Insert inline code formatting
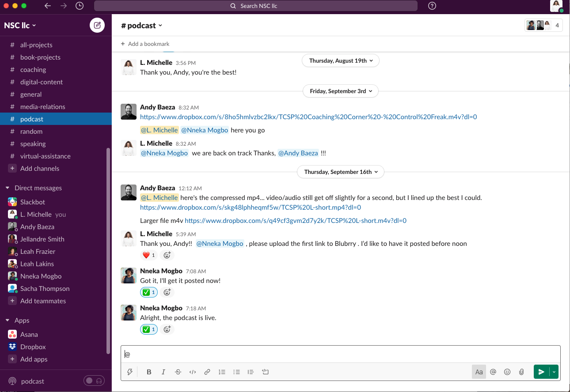 pos(193,372)
